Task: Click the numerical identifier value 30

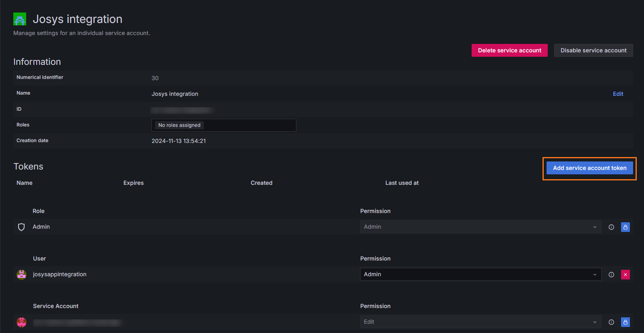Action: [x=155, y=78]
